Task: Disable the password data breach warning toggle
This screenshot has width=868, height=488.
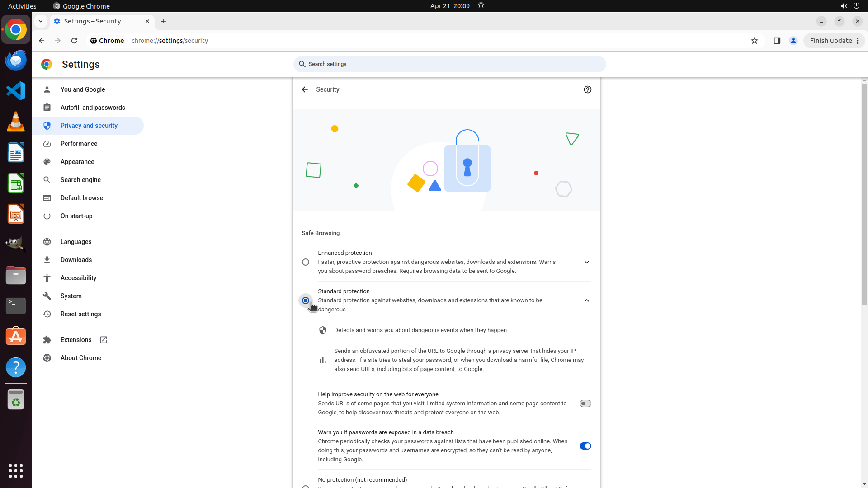Action: (x=585, y=446)
